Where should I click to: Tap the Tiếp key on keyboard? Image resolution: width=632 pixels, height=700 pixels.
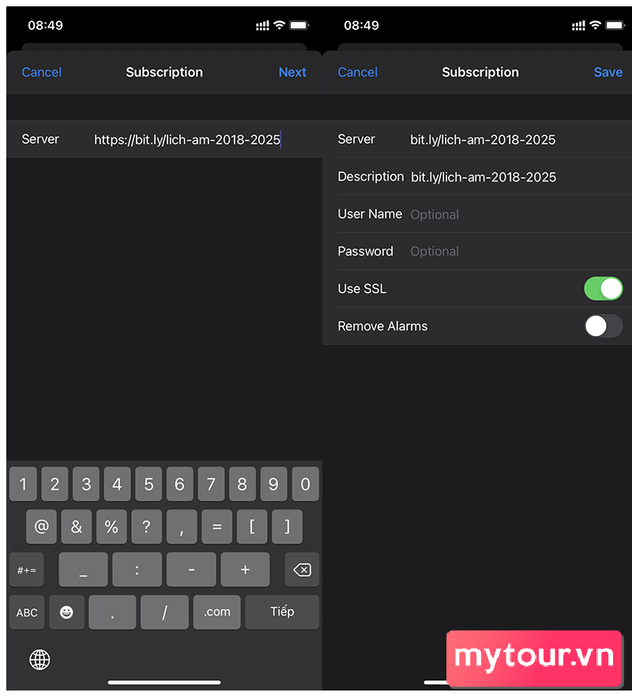(x=282, y=612)
